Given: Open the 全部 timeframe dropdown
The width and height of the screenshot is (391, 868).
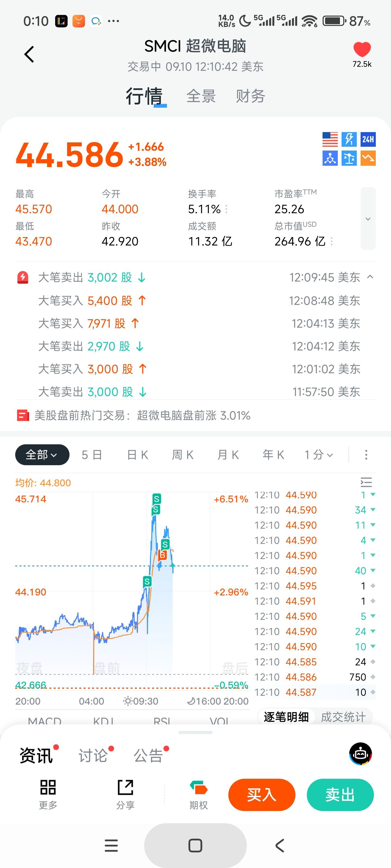Looking at the screenshot, I should 42,455.
